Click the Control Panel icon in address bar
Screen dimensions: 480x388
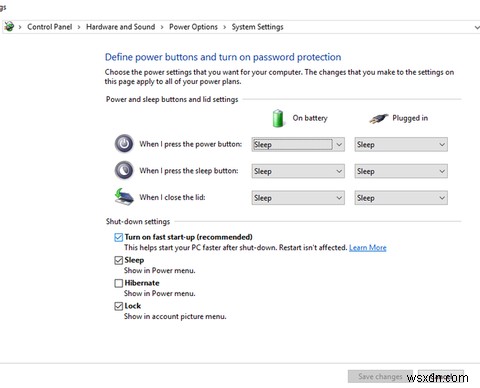[x=9, y=26]
